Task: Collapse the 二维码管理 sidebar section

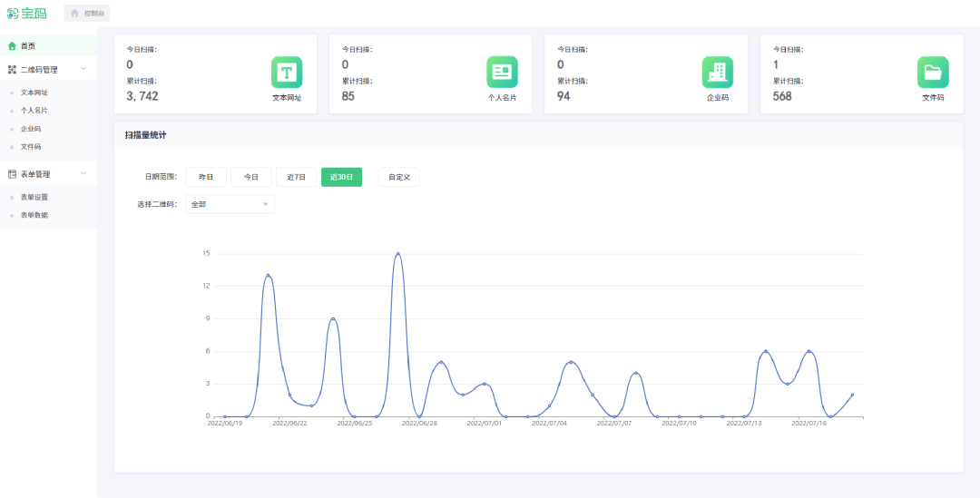Action: (83, 70)
